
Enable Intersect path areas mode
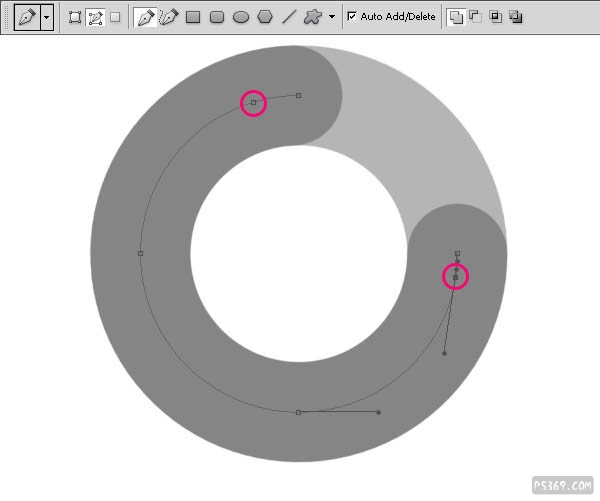pos(495,17)
